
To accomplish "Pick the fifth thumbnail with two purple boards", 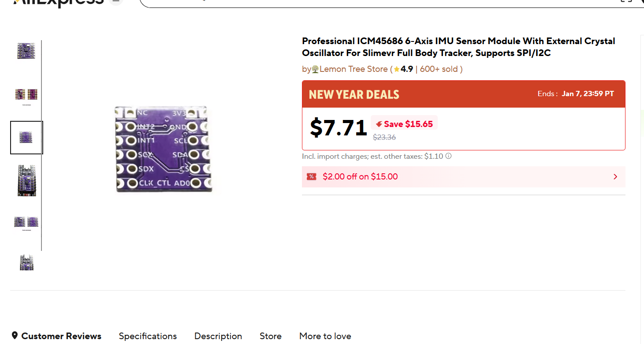I will click(x=26, y=222).
